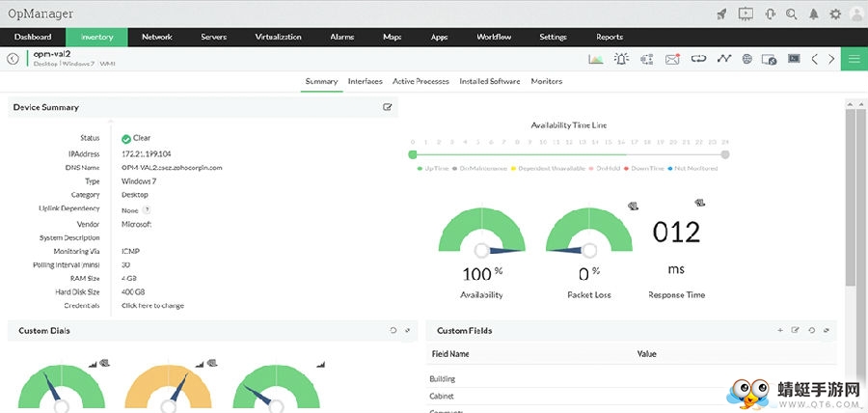
Task: Open the Apps menu
Action: [x=439, y=37]
